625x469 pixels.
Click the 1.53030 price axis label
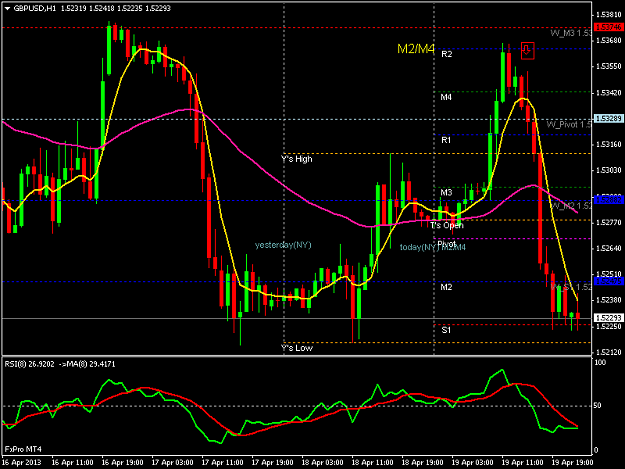(x=609, y=171)
